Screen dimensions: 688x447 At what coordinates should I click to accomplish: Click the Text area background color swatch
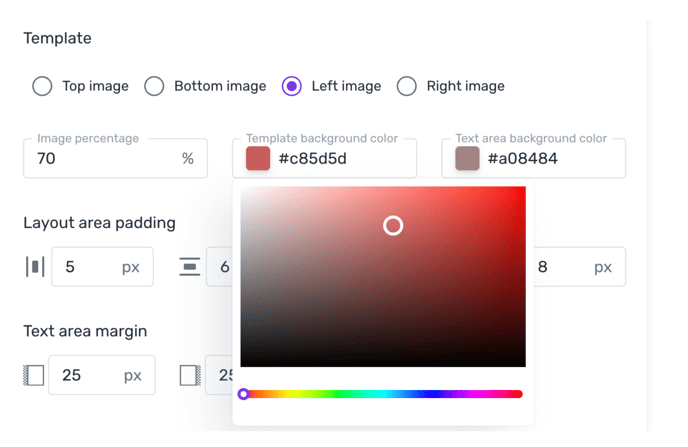pos(467,158)
